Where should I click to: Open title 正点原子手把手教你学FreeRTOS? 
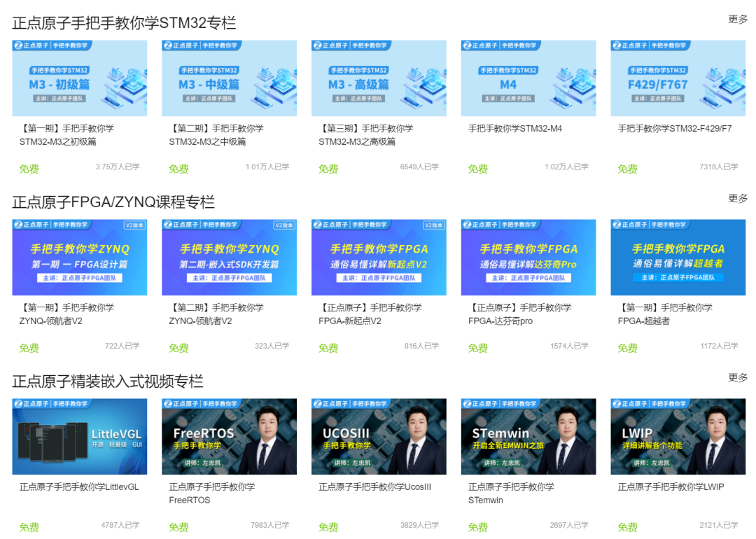[212, 493]
